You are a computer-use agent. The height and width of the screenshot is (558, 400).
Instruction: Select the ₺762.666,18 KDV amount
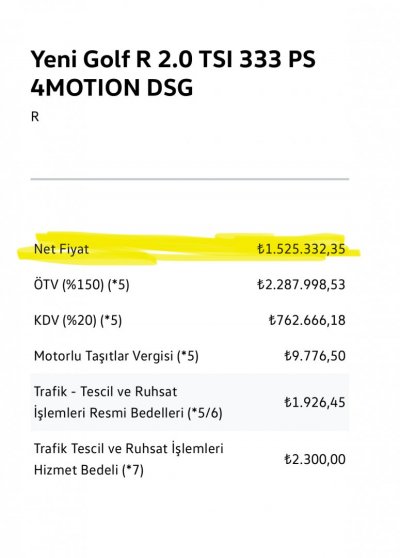[x=307, y=320]
